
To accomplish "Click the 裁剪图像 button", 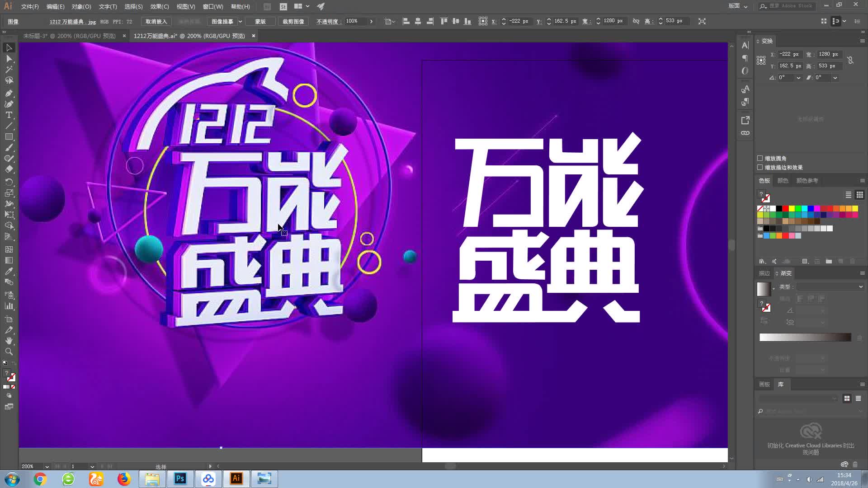I will click(x=293, y=21).
